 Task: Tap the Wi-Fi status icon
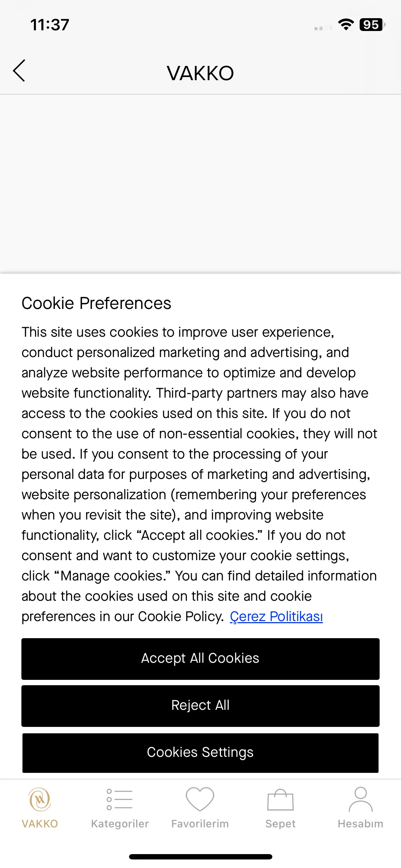[x=346, y=25]
